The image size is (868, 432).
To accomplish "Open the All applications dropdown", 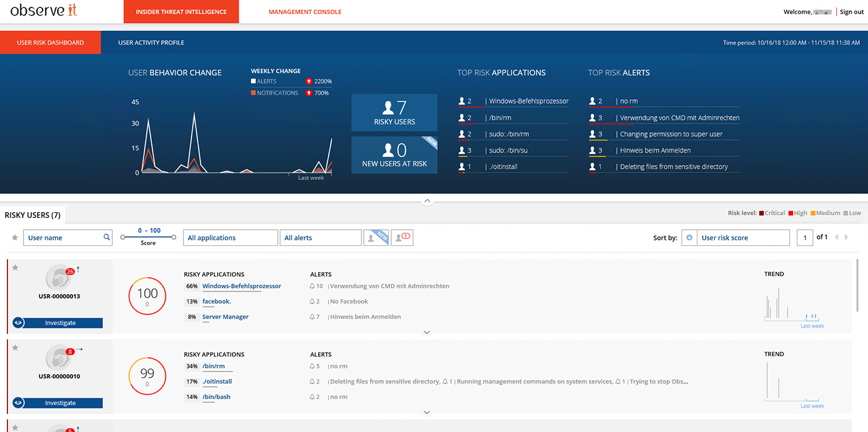I will click(x=231, y=238).
